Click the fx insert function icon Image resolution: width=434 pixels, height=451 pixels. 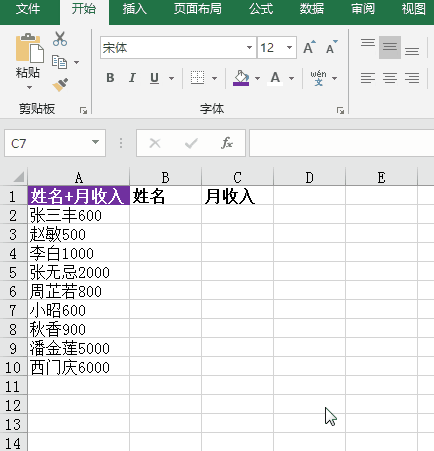coord(227,143)
